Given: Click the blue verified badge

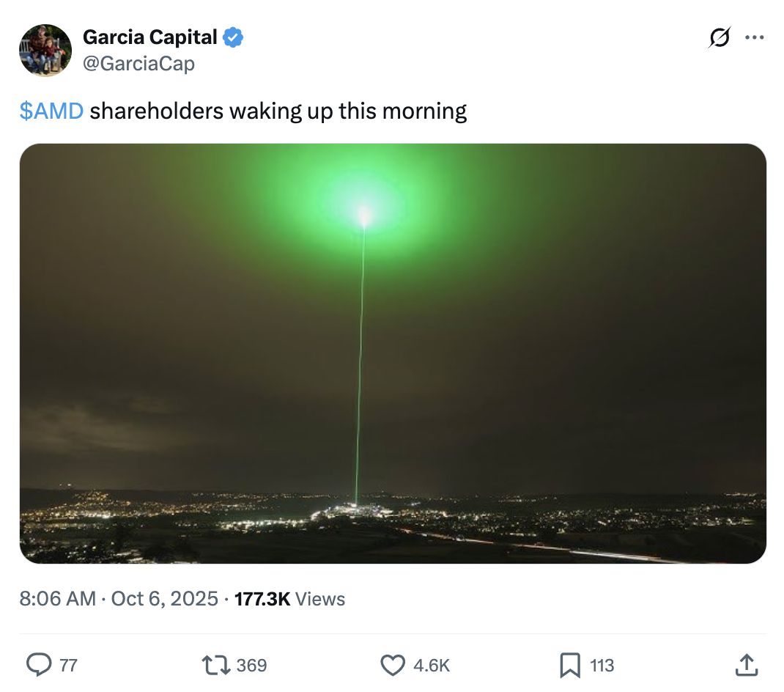Looking at the screenshot, I should [233, 37].
